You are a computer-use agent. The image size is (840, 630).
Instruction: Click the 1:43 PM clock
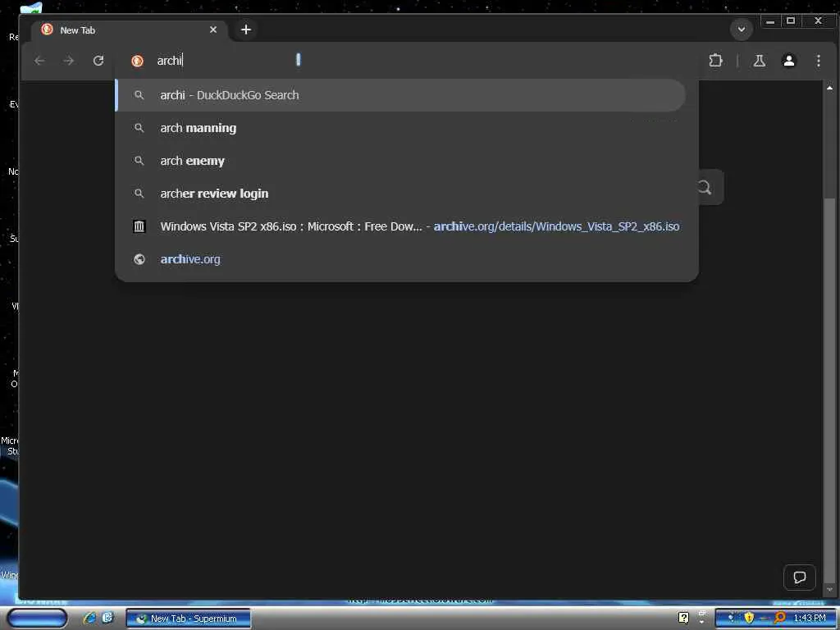pos(810,619)
